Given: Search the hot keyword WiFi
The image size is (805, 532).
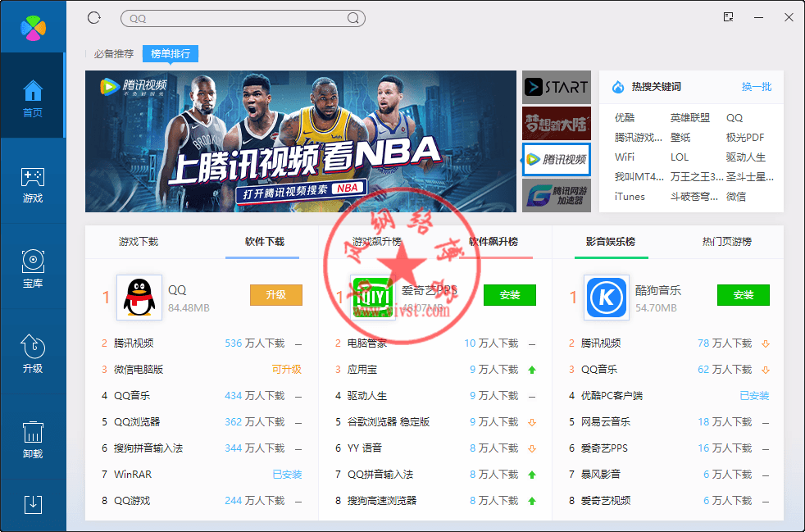Looking at the screenshot, I should (x=625, y=157).
